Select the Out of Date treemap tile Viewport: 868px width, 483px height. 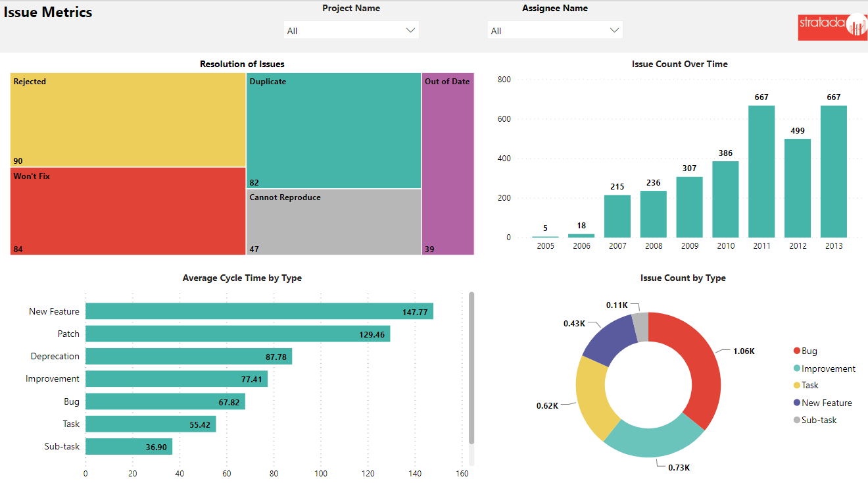pyautogui.click(x=448, y=165)
